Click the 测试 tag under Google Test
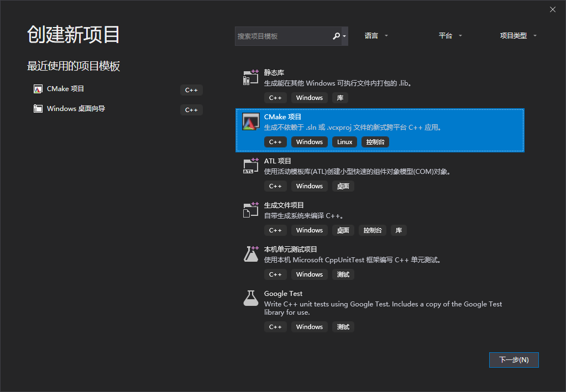Viewport: 566px width, 392px height. (x=343, y=327)
